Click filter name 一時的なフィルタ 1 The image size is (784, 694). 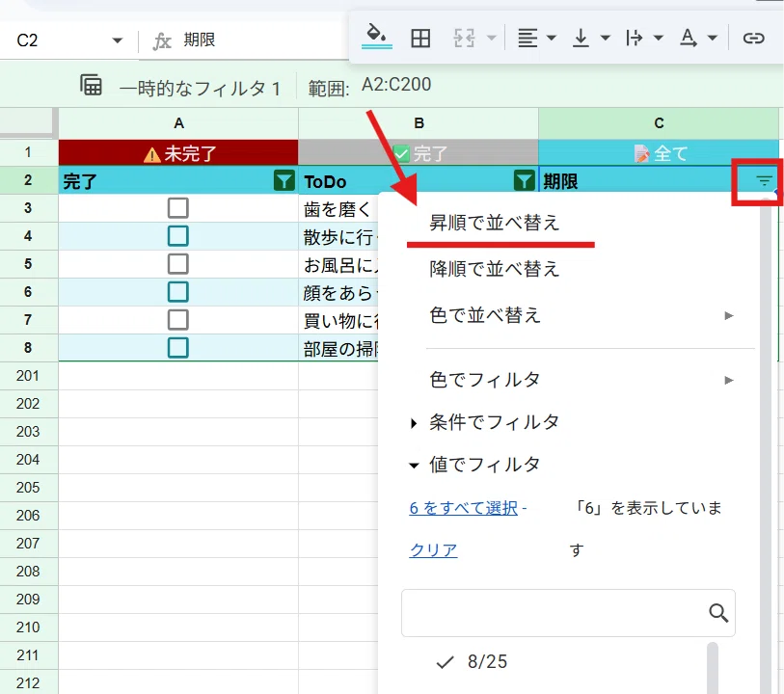click(200, 89)
